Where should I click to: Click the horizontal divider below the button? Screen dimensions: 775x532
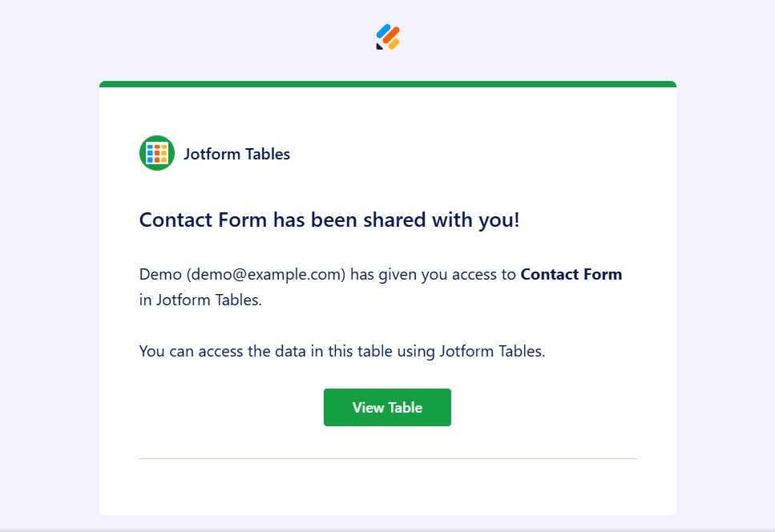(x=388, y=458)
